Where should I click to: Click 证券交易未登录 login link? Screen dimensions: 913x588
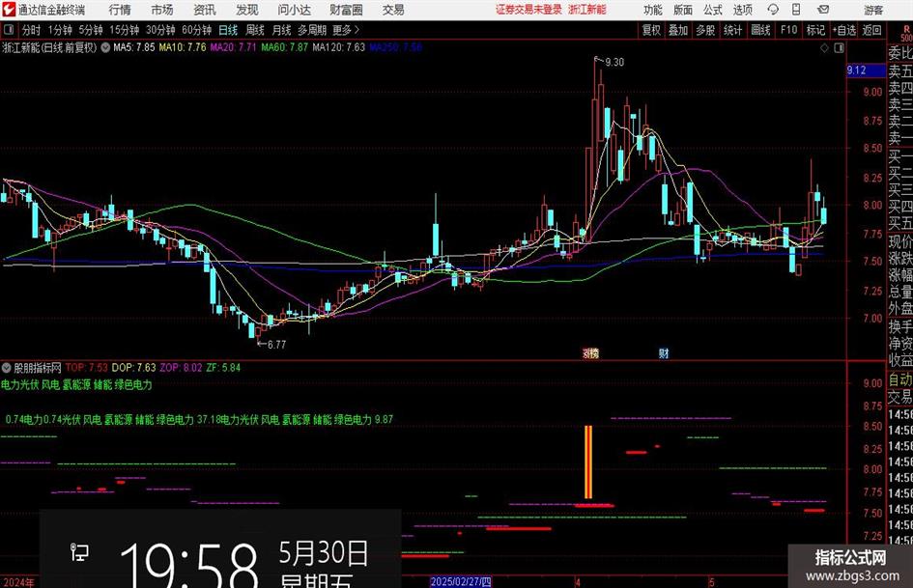[528, 10]
